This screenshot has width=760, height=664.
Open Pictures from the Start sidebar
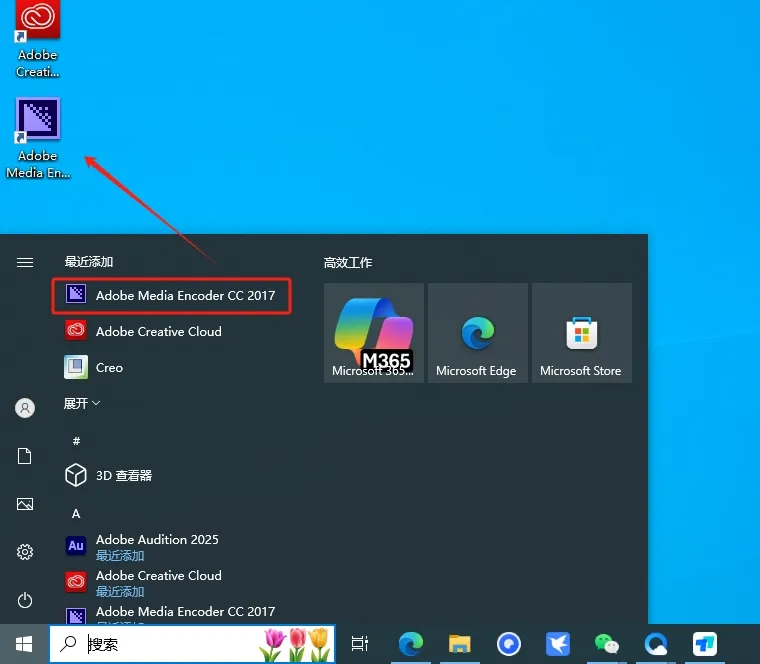click(x=25, y=504)
